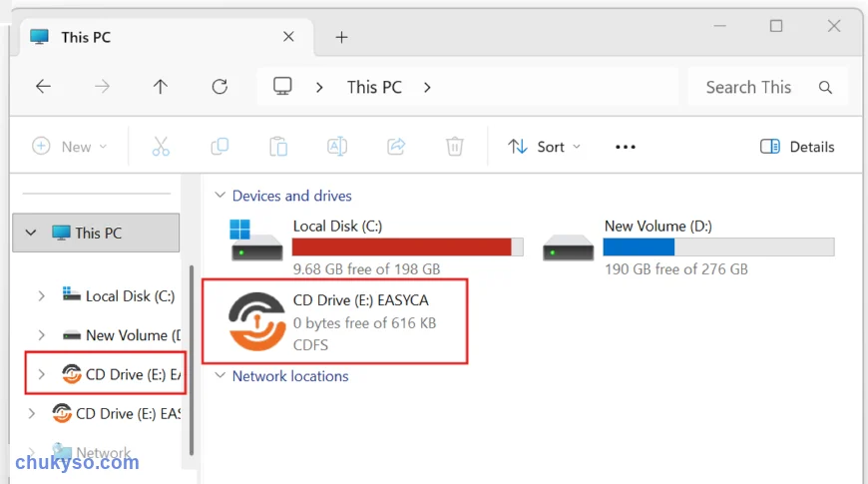Click '0 bytes free of 616 KB' text
This screenshot has height=484, width=868.
[x=365, y=323]
